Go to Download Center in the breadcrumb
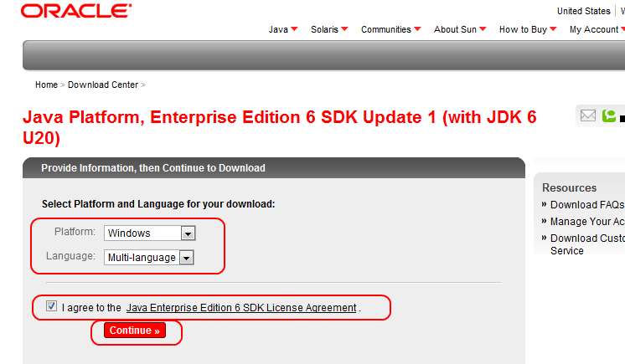Viewport: 625px width, 364px height. (x=103, y=85)
